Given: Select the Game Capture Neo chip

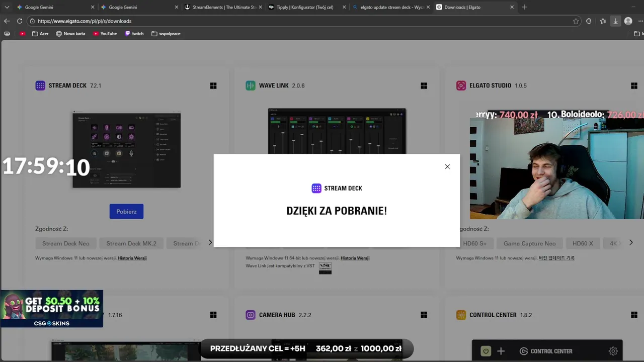Looking at the screenshot, I should tap(530, 243).
